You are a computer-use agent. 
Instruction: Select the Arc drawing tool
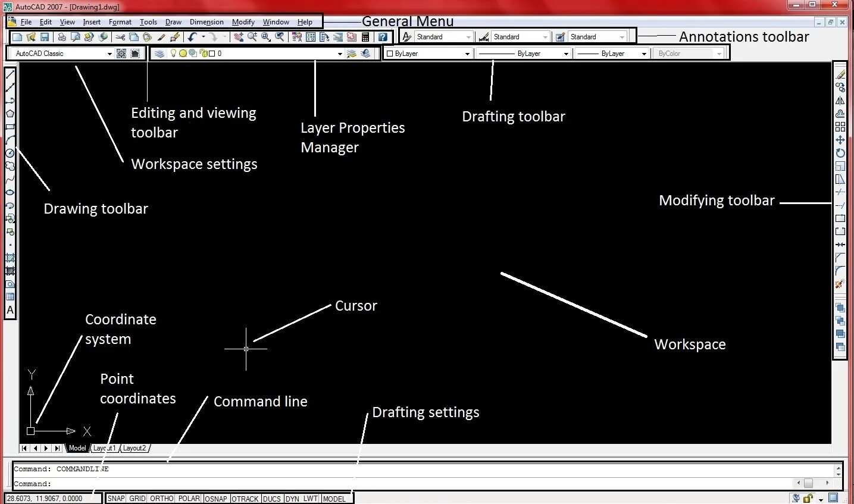[10, 140]
